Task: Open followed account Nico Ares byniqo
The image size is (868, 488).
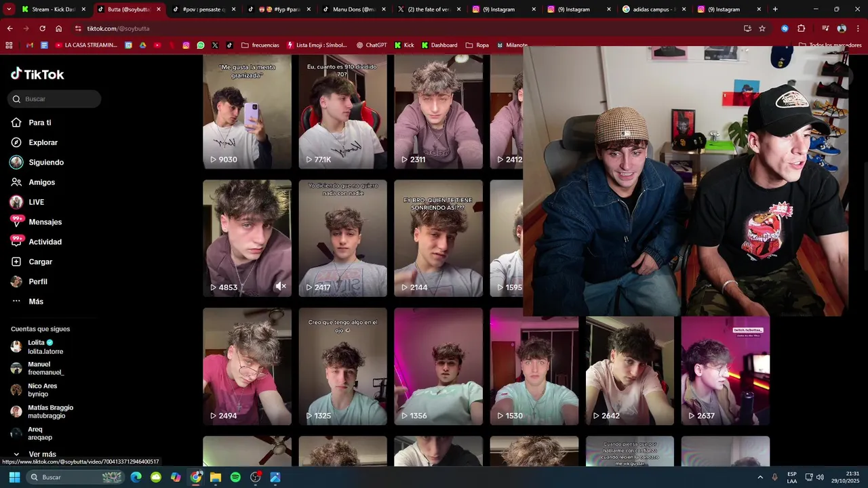Action: (x=34, y=390)
